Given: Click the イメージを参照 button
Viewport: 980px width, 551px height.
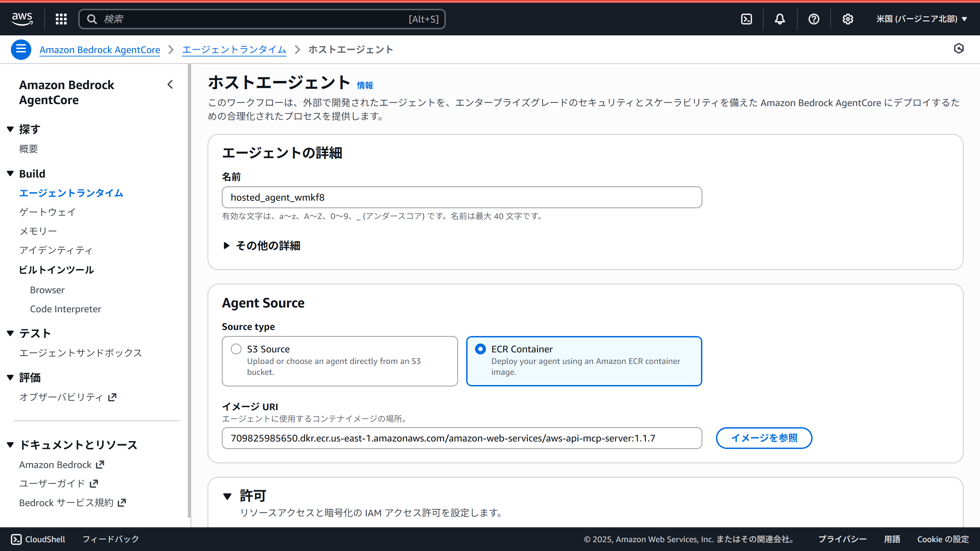Looking at the screenshot, I should (764, 438).
